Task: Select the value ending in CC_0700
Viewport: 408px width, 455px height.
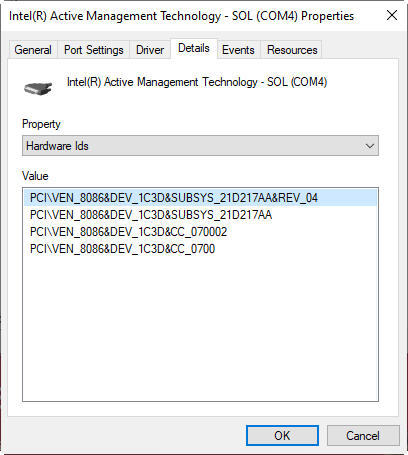Action: pyautogui.click(x=200, y=249)
